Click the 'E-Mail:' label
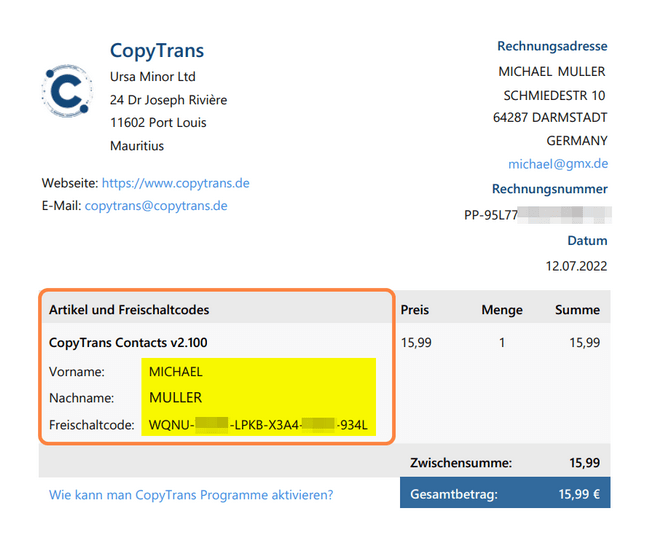The image size is (650, 541). 61,206
